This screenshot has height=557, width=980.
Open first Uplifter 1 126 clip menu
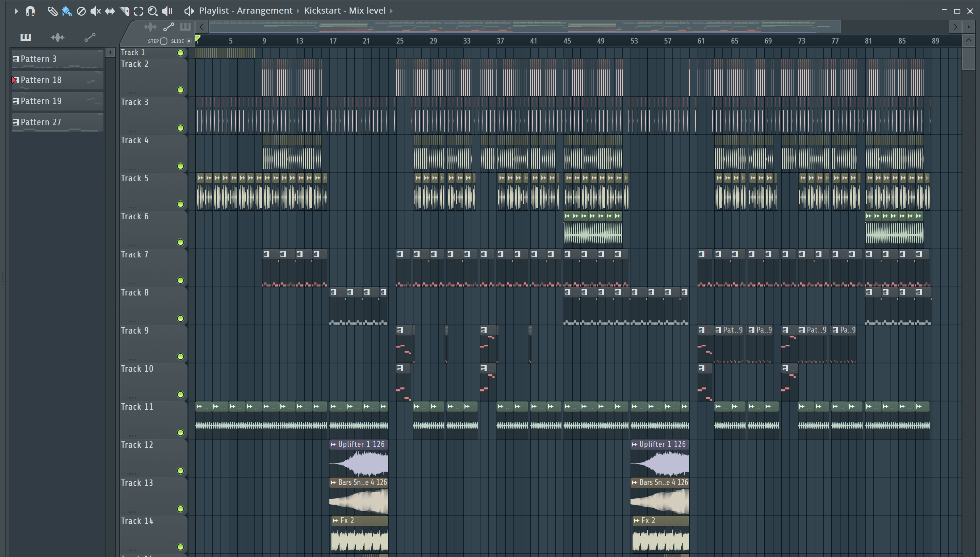[333, 444]
